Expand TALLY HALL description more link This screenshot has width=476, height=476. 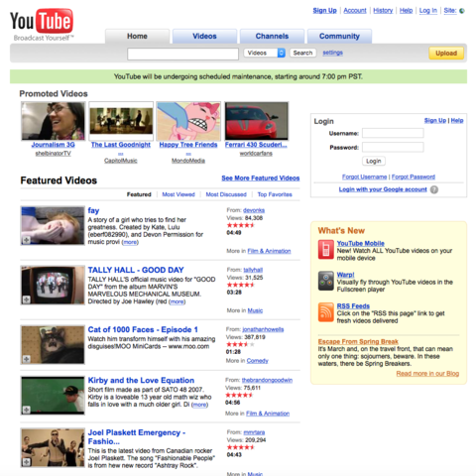click(178, 301)
